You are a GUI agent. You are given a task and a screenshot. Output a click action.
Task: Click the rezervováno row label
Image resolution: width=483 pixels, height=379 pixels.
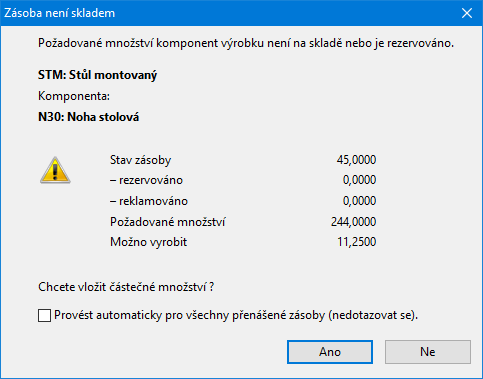click(x=147, y=180)
